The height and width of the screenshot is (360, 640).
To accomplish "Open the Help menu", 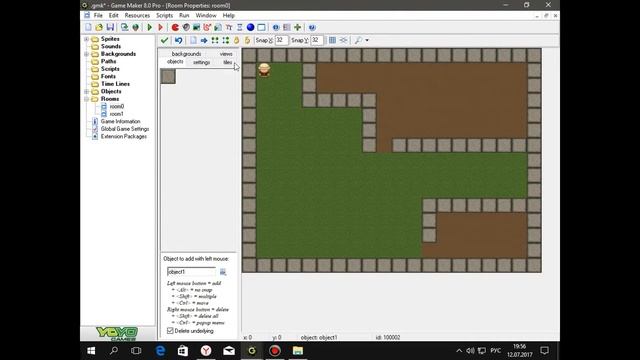I will coord(229,16).
